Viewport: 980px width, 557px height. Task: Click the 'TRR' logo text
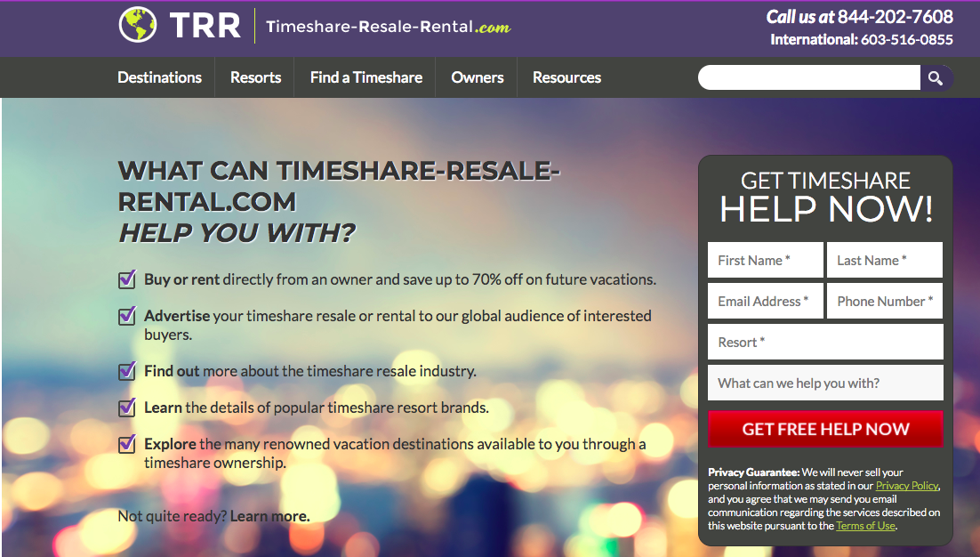click(x=205, y=26)
